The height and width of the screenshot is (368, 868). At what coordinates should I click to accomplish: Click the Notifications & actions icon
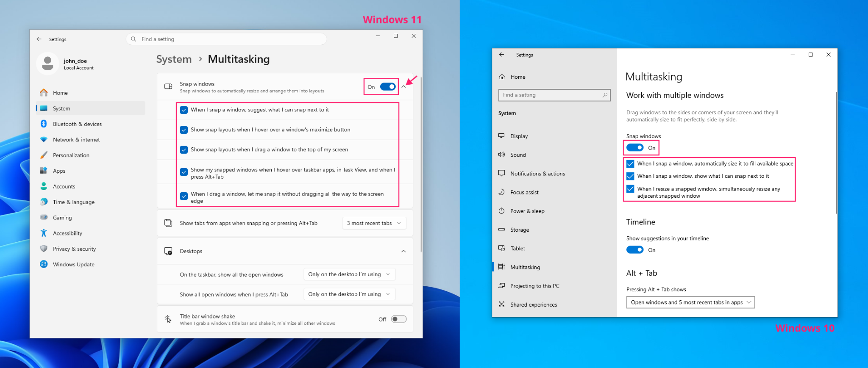coord(502,173)
